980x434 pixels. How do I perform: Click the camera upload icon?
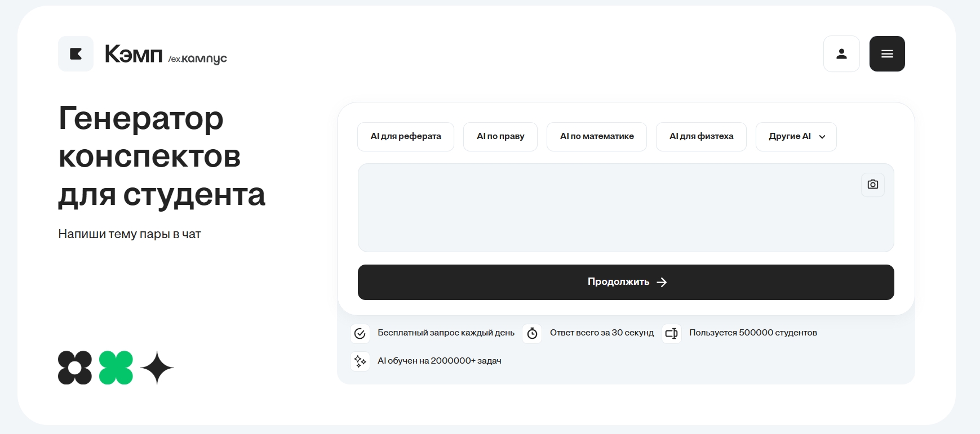coord(873,185)
